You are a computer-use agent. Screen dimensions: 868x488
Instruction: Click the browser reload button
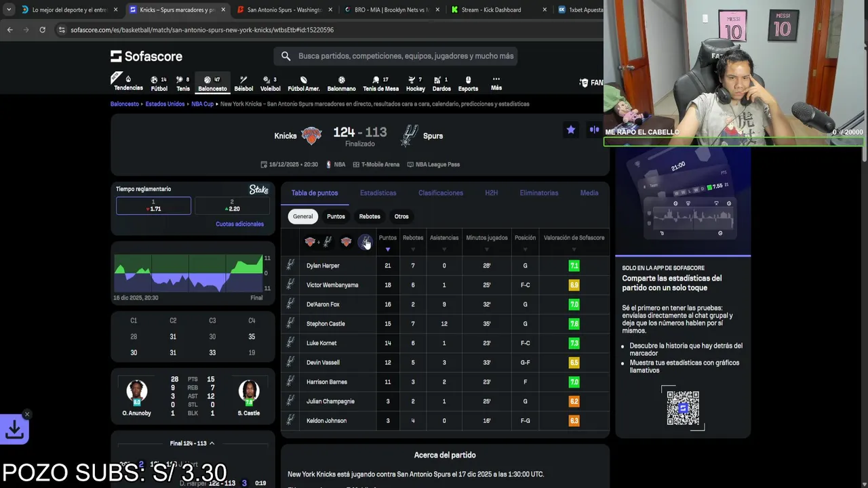click(42, 30)
